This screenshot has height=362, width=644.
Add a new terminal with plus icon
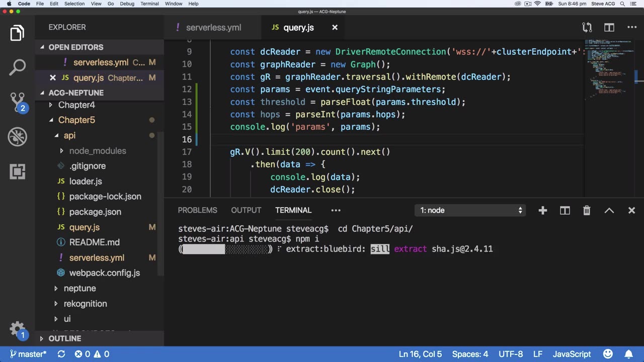(542, 211)
